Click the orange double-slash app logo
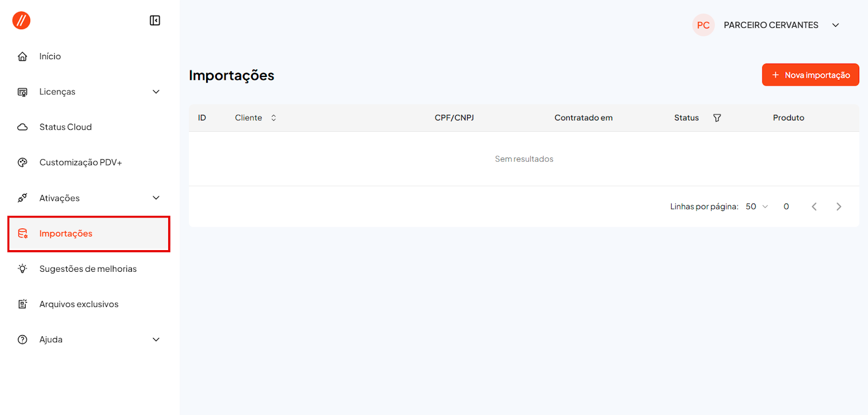This screenshot has width=868, height=415. click(21, 21)
